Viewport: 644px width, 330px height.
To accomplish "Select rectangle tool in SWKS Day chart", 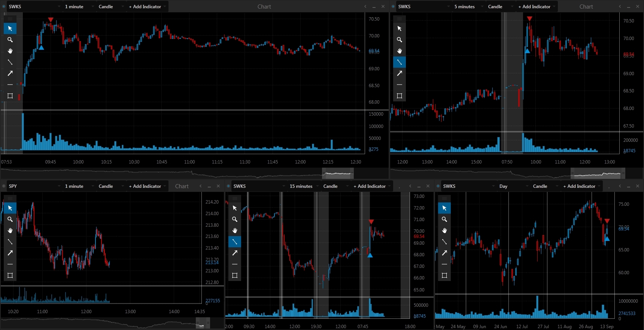I will (444, 275).
